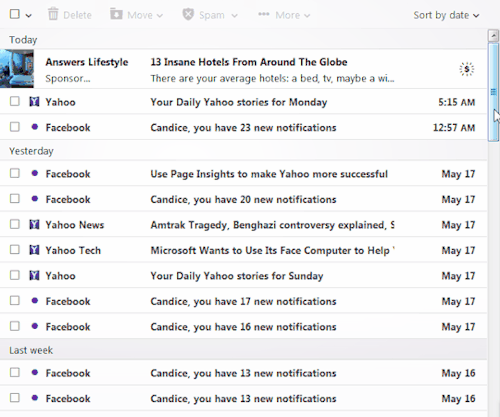The height and width of the screenshot is (417, 500).
Task: Check the 23 new notifications email
Action: click(x=15, y=127)
